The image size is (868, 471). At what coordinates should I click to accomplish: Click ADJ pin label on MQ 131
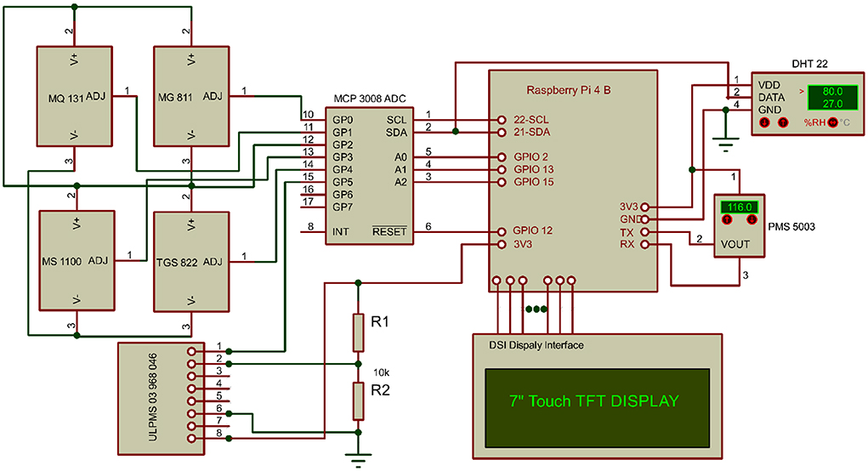[x=96, y=96]
